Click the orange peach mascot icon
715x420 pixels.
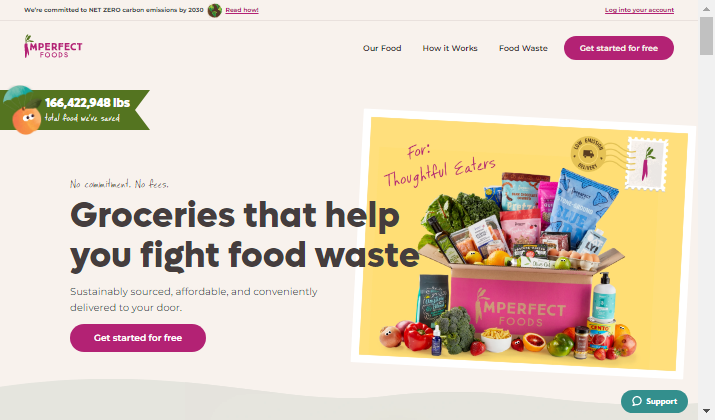click(26, 120)
